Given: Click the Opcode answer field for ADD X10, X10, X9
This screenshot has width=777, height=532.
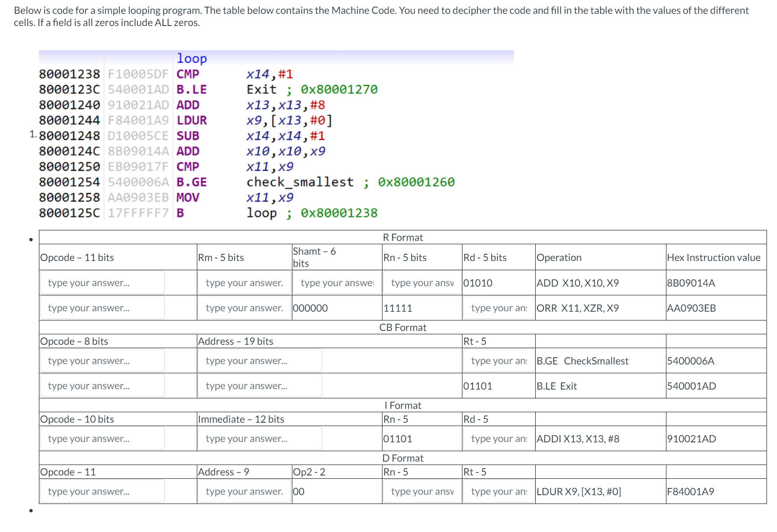Looking at the screenshot, I should point(101,282).
